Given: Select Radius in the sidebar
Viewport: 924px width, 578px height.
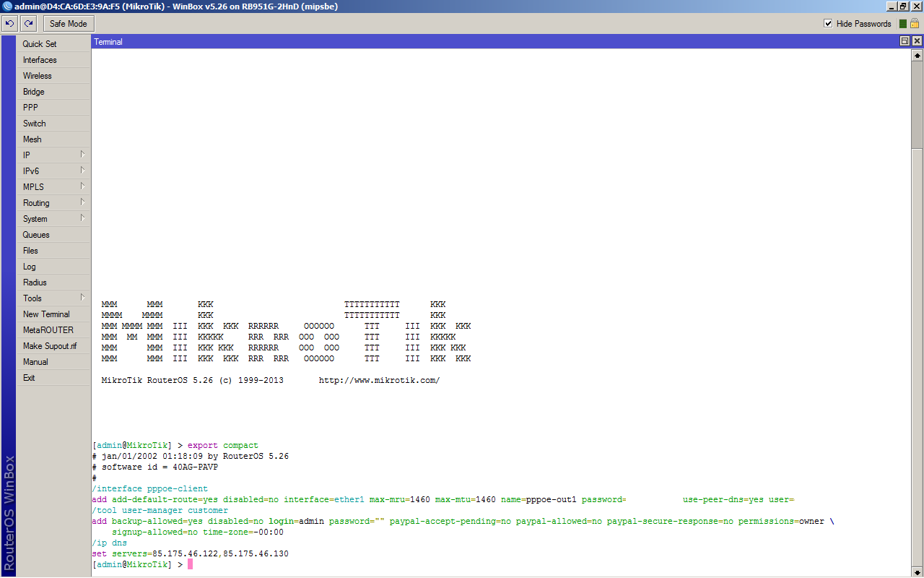Looking at the screenshot, I should pyautogui.click(x=53, y=282).
